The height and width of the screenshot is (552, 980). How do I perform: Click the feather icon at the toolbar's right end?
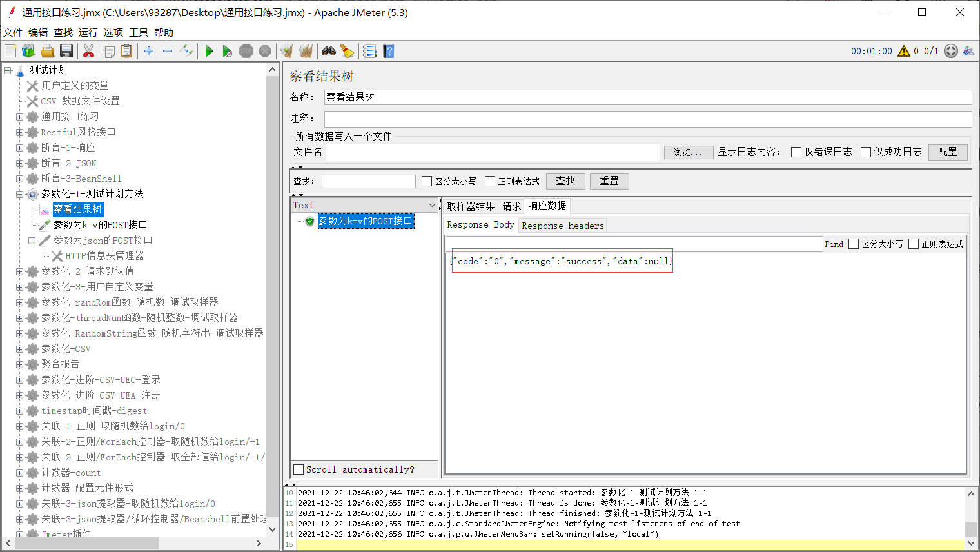point(968,51)
